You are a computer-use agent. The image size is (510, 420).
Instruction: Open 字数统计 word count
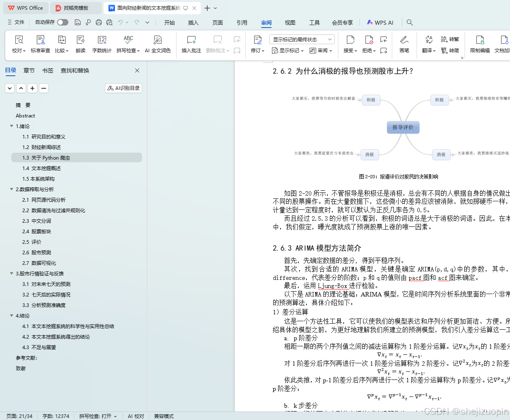102,45
